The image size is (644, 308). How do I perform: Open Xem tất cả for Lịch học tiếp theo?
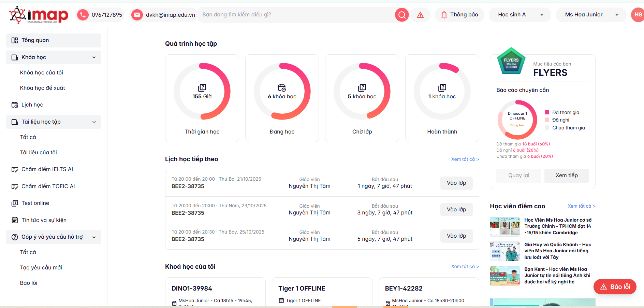coord(465,159)
